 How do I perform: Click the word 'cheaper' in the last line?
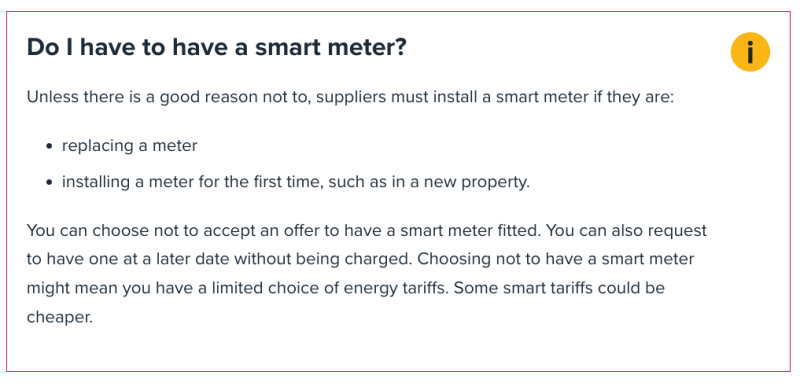[x=59, y=317]
